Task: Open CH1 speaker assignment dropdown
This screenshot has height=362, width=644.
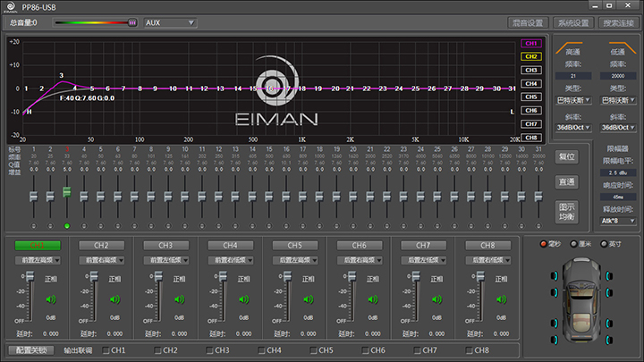Action: pos(38,260)
